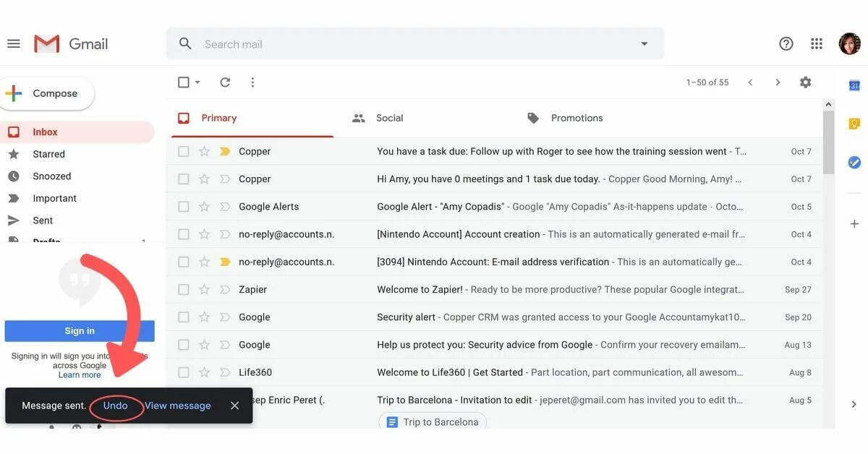
Task: Tick the checkbox for Google Alerts email
Action: click(x=184, y=207)
